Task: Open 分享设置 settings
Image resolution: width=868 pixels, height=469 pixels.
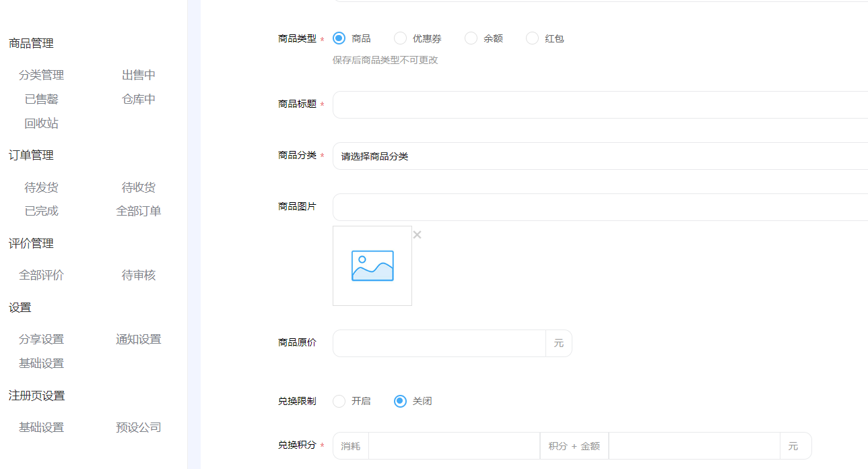Action: point(42,339)
